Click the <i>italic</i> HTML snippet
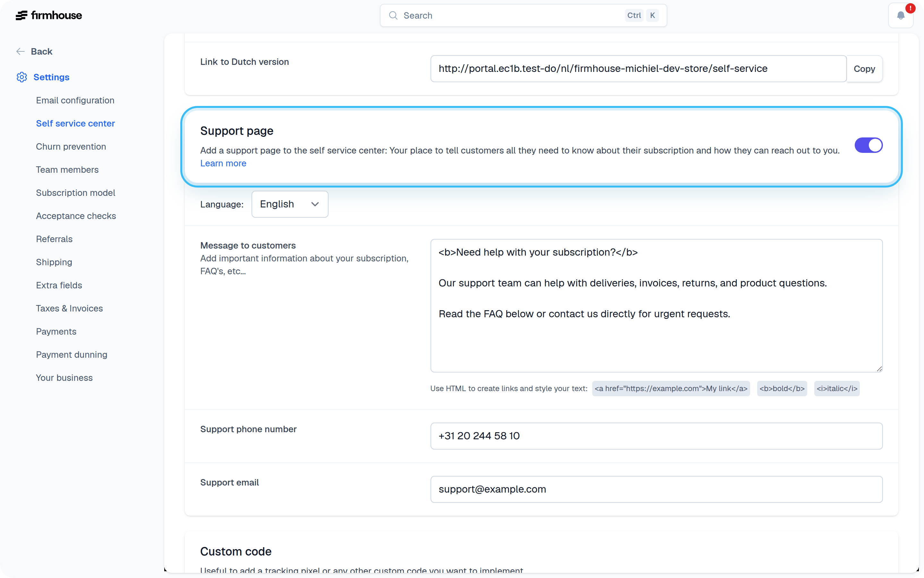924x578 pixels. coord(836,389)
